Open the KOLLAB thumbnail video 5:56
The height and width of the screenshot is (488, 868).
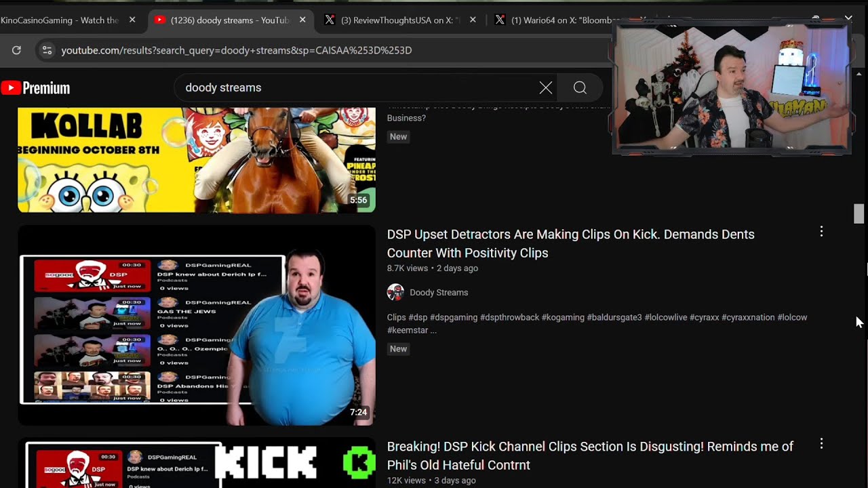click(x=197, y=160)
